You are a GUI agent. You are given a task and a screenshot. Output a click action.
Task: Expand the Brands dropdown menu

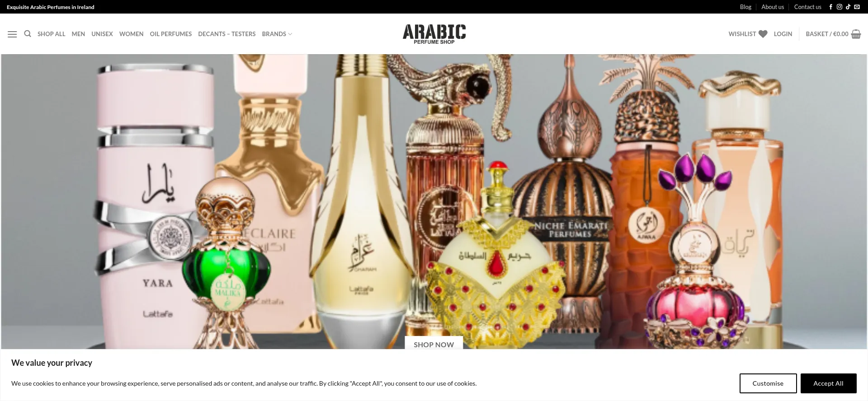277,34
